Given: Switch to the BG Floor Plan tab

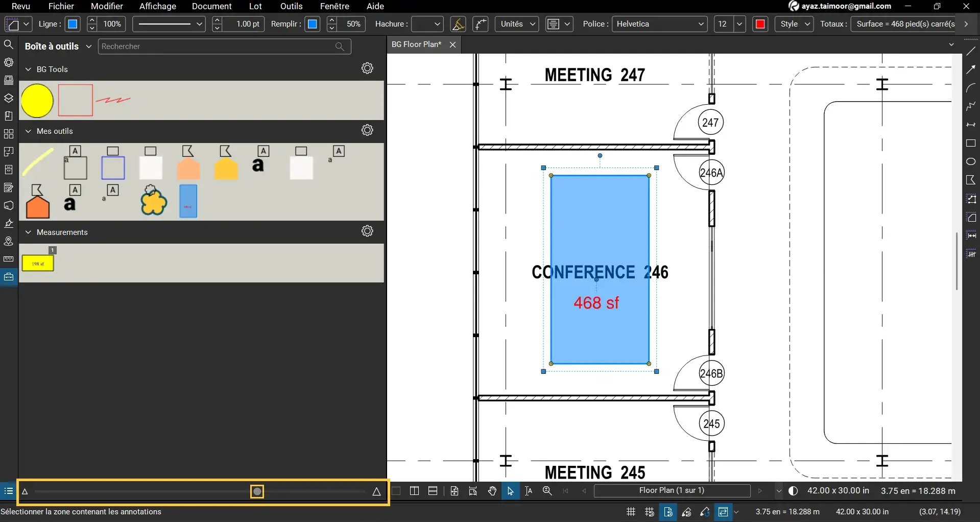Looking at the screenshot, I should click(x=416, y=44).
